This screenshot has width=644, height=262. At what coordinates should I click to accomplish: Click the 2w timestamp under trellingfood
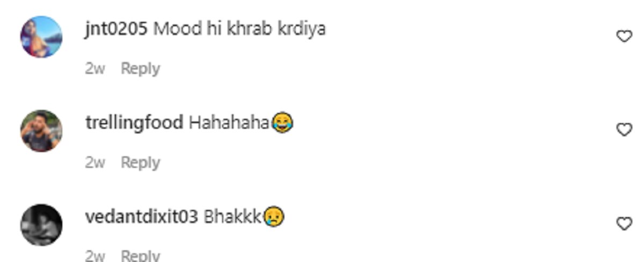95,162
